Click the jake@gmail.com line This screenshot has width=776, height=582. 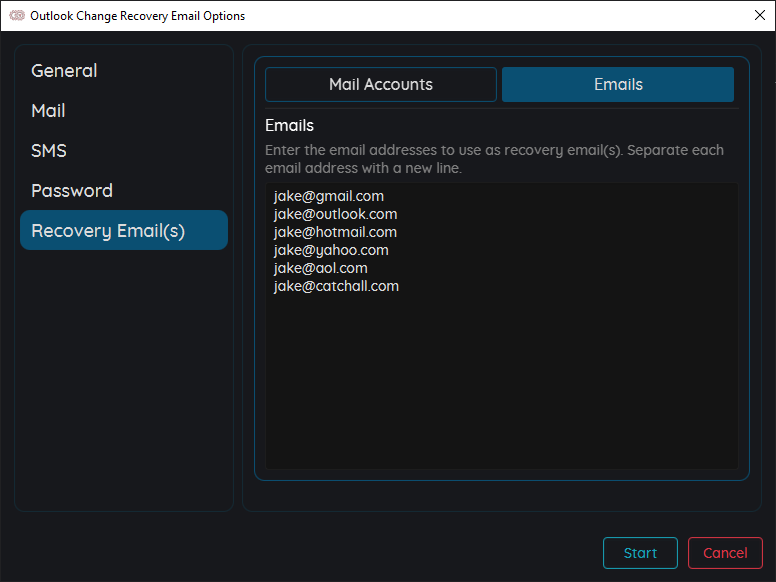pos(329,196)
